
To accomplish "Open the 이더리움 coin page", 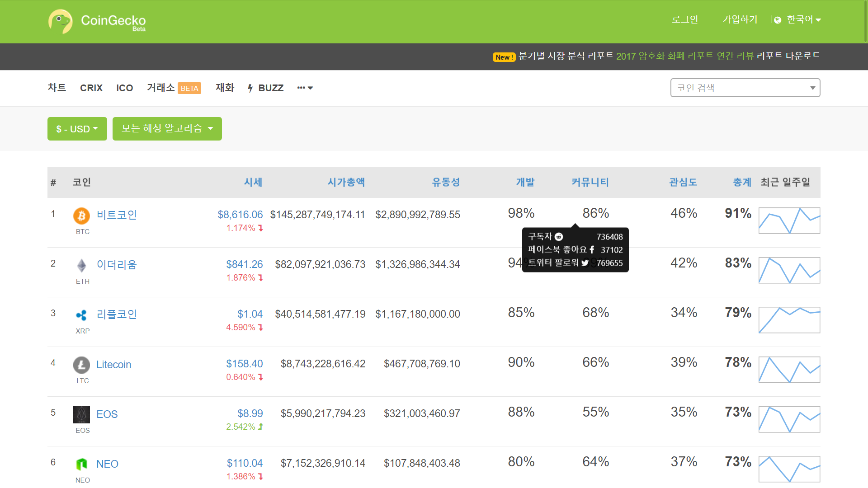I will [x=117, y=264].
